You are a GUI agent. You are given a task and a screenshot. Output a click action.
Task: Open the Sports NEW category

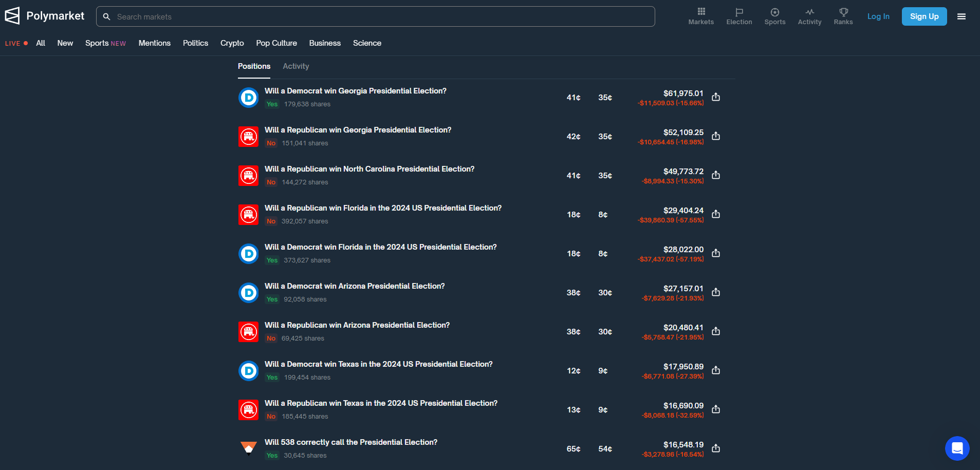tap(105, 43)
